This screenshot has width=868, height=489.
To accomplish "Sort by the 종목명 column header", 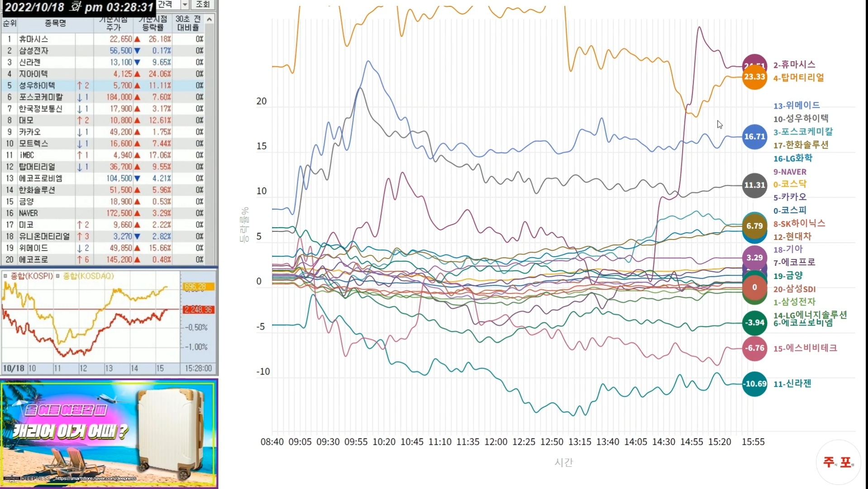I will [55, 23].
